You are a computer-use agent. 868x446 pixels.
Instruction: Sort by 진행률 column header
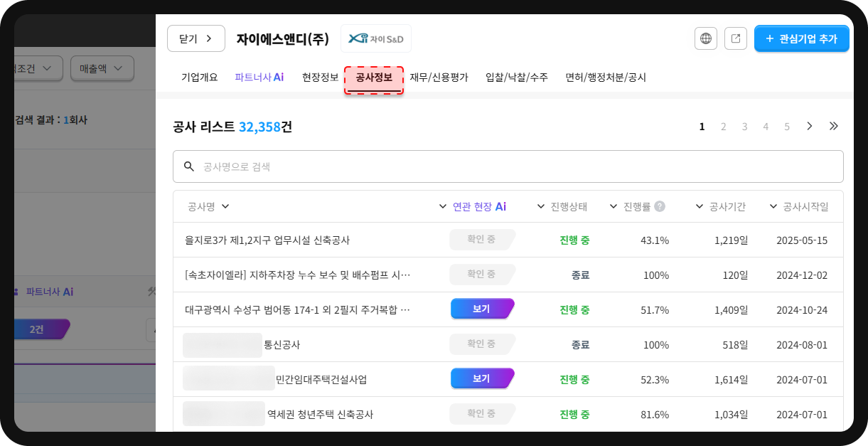coord(637,206)
